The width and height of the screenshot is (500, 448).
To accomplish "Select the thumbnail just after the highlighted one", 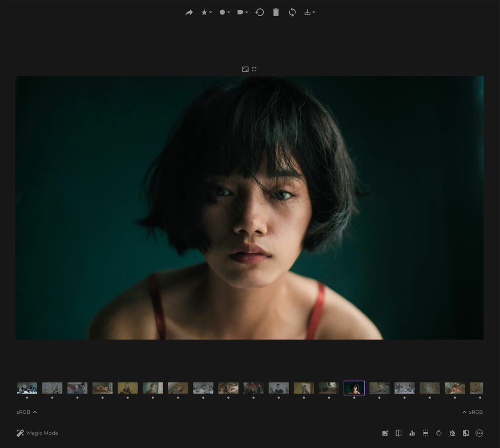I will click(379, 388).
